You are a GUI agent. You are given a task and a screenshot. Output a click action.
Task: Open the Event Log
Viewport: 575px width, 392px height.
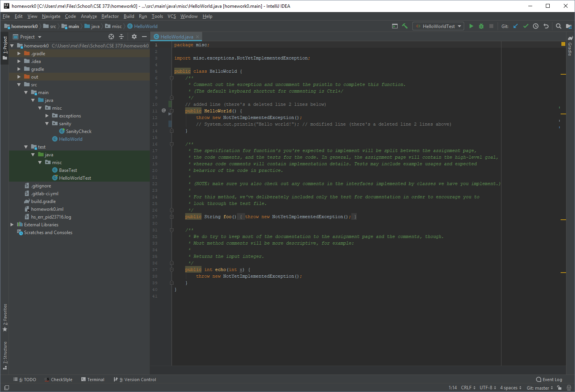(x=549, y=380)
